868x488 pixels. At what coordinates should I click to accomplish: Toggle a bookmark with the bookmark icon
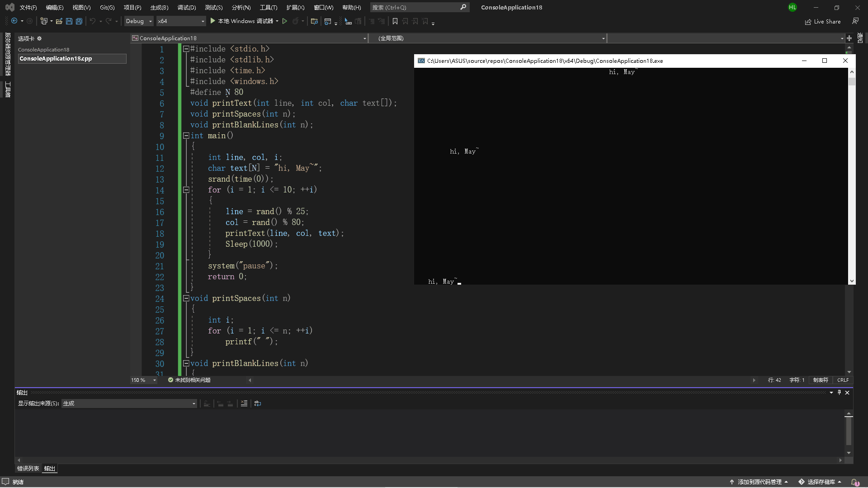395,21
